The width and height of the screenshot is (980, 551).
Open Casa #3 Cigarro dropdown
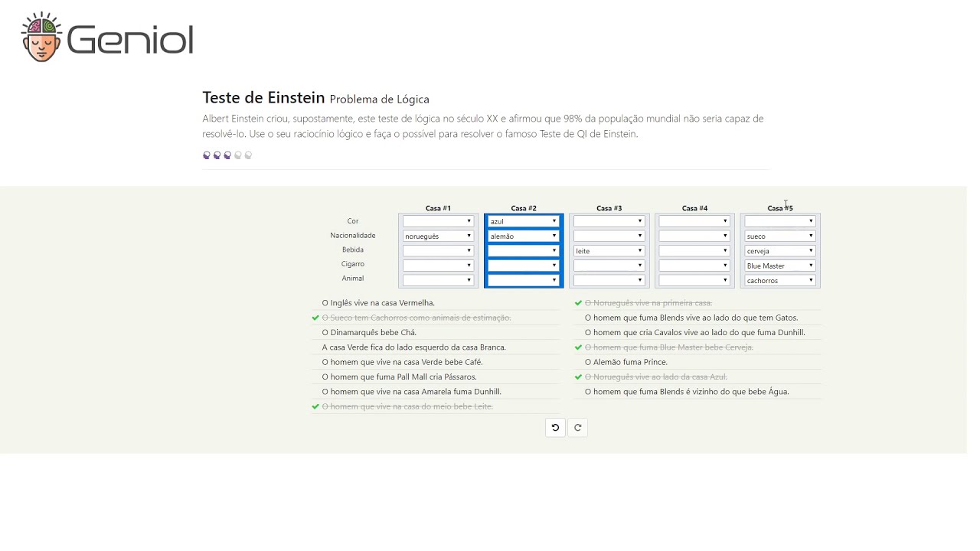coord(609,266)
